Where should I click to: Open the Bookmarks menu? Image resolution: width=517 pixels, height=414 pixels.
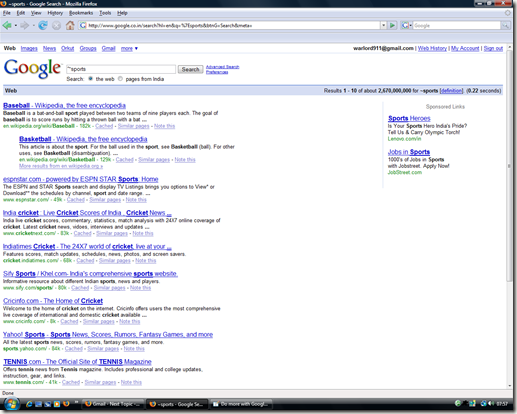[x=81, y=13]
